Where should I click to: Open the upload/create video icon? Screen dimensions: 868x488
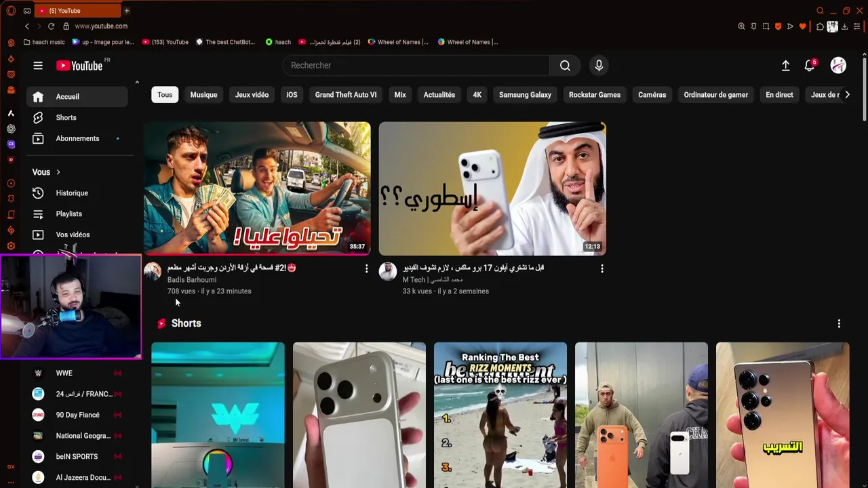click(x=785, y=66)
